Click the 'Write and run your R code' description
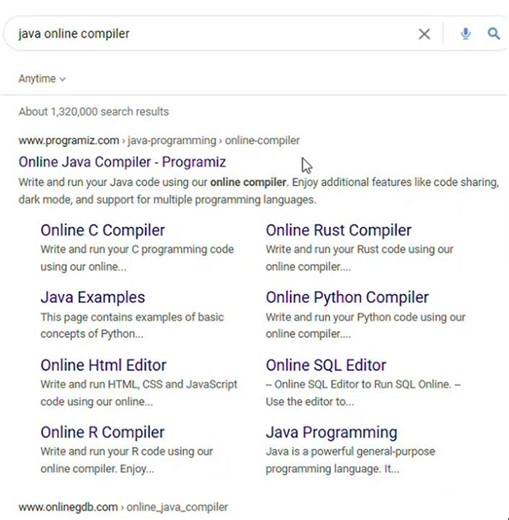 coord(127,460)
